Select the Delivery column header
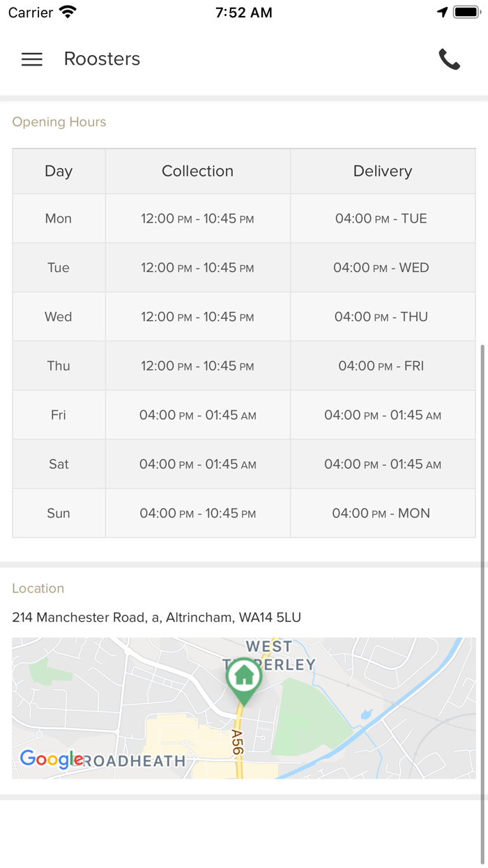The width and height of the screenshot is (488, 868). 382,171
